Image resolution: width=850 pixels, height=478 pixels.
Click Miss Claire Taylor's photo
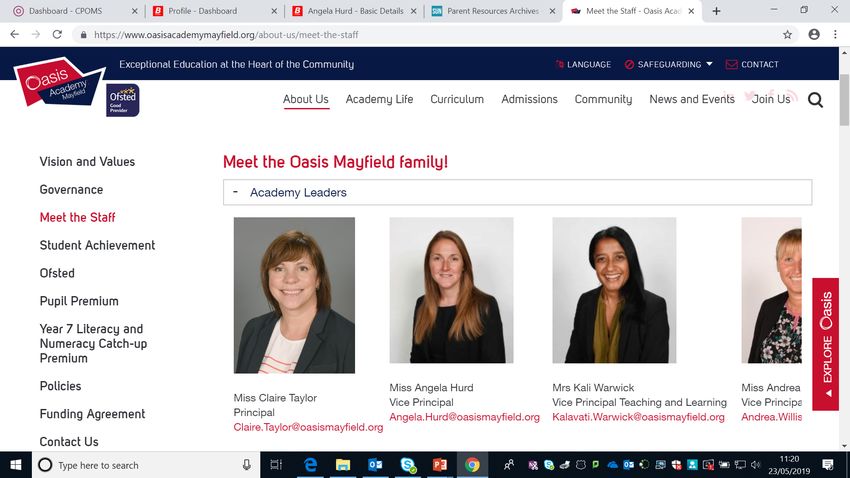pos(294,295)
